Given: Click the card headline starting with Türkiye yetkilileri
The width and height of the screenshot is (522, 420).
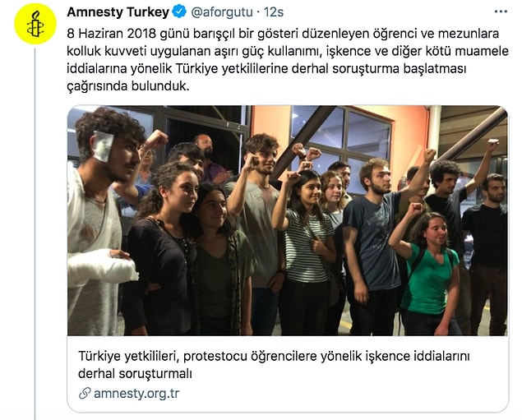Looking at the screenshot, I should pos(274,356).
